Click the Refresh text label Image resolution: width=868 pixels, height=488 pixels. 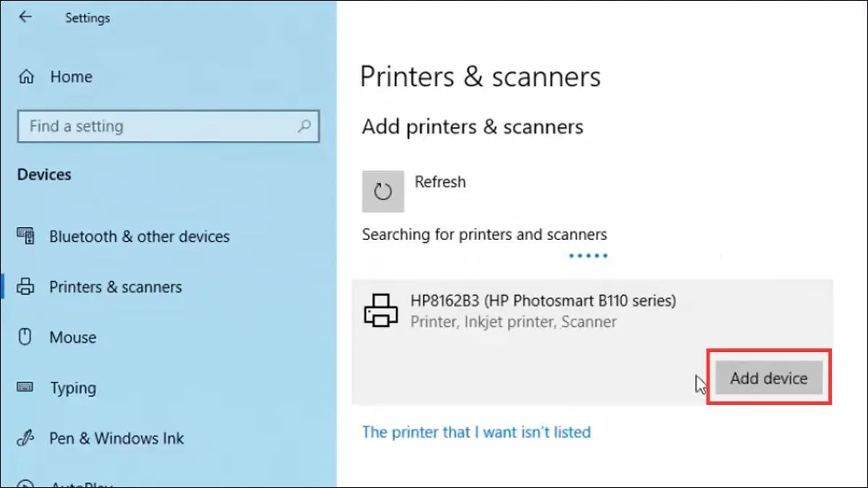click(x=440, y=182)
